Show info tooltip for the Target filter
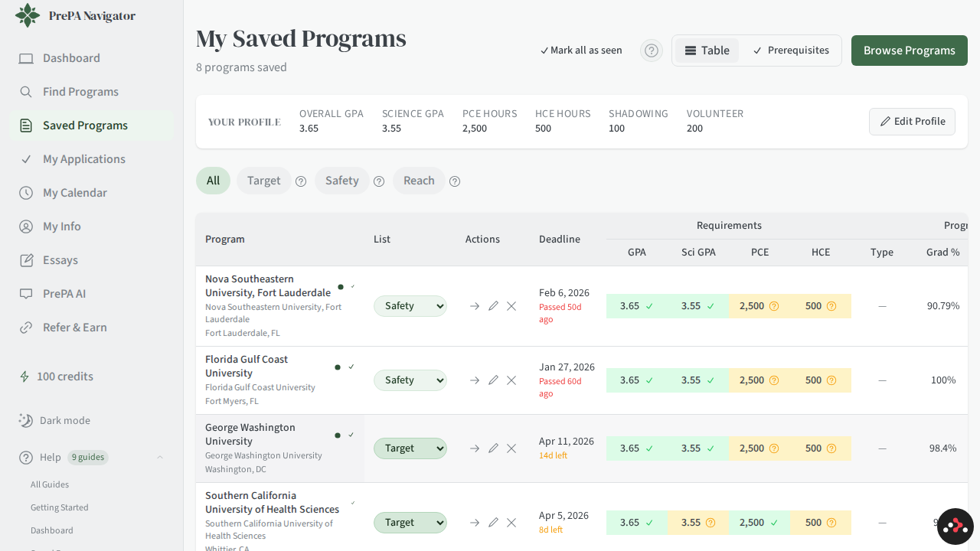The width and height of the screenshot is (980, 551). coord(301,181)
